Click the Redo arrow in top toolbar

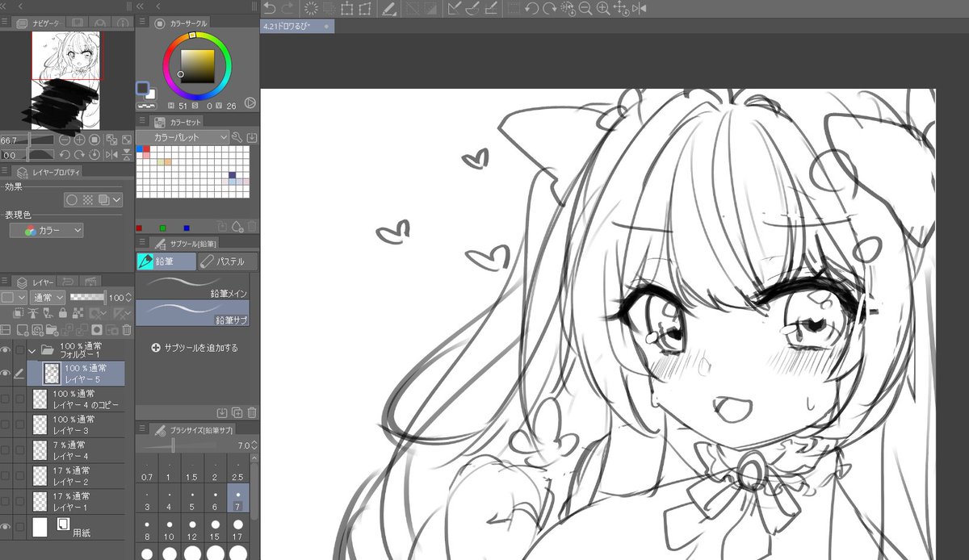(x=288, y=8)
